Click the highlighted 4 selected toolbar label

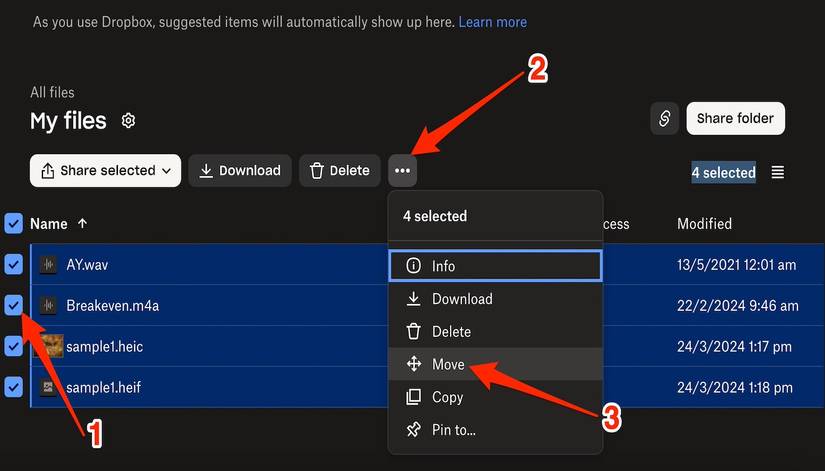(x=723, y=172)
